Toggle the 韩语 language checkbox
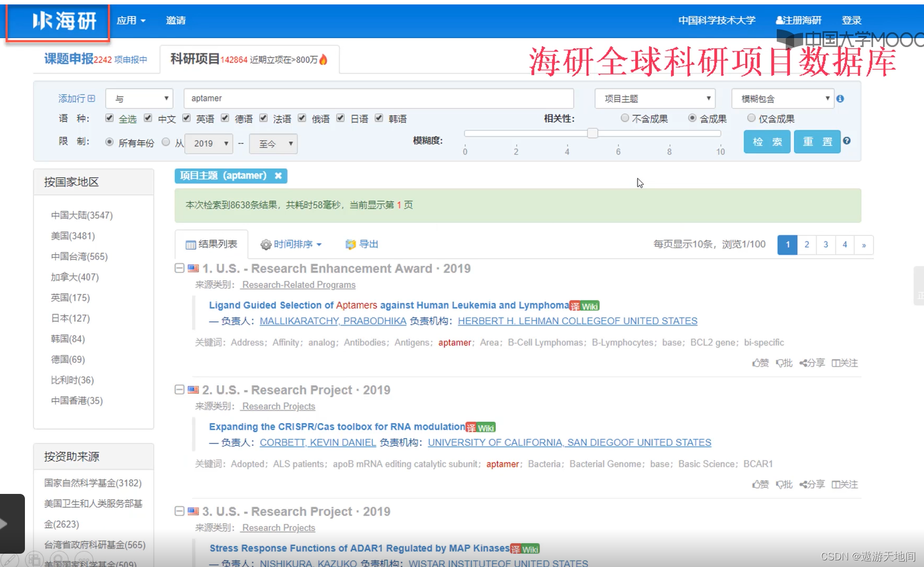Viewport: 924px width, 567px height. coord(379,118)
